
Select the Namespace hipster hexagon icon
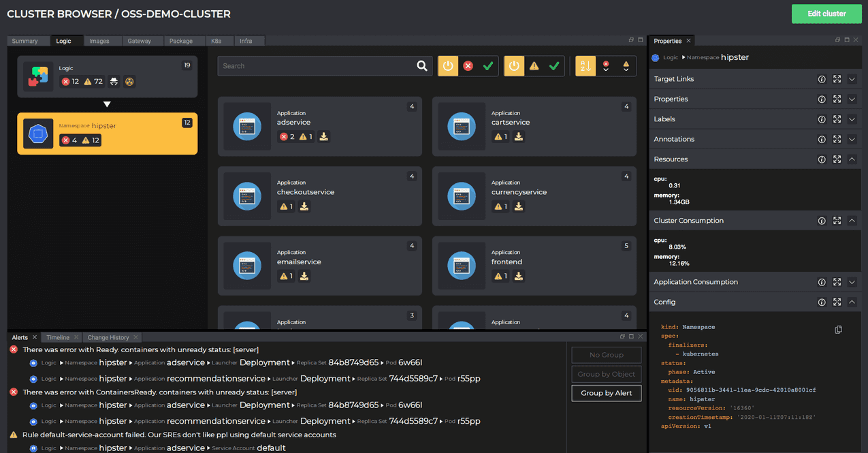(x=37, y=133)
